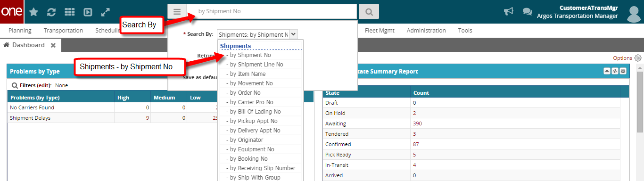The height and width of the screenshot is (181, 644).
Task: Refresh the State Summary Report portlet
Action: point(615,71)
